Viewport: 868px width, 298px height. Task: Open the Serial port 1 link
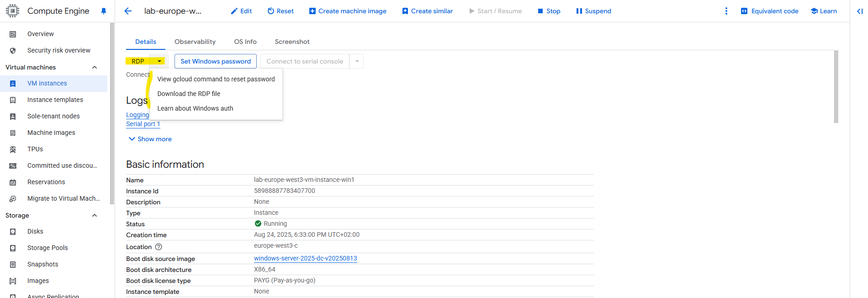tap(143, 124)
